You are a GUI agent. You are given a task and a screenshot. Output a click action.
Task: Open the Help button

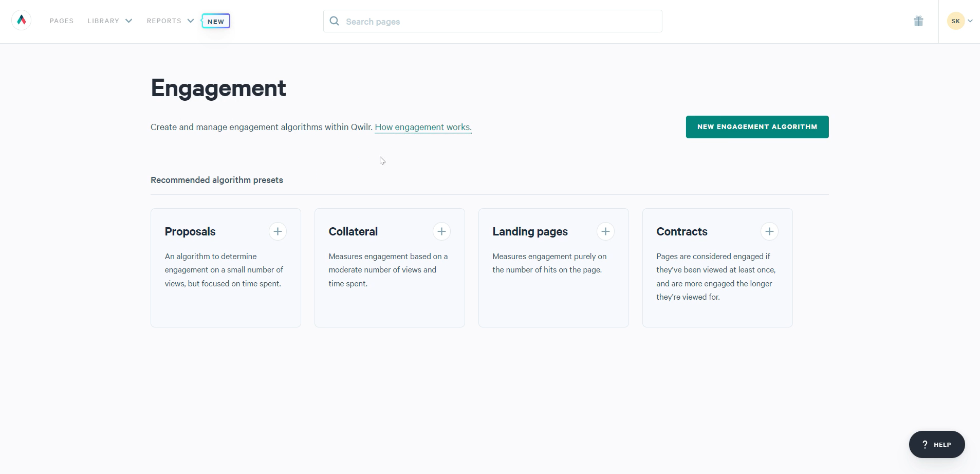(x=937, y=445)
